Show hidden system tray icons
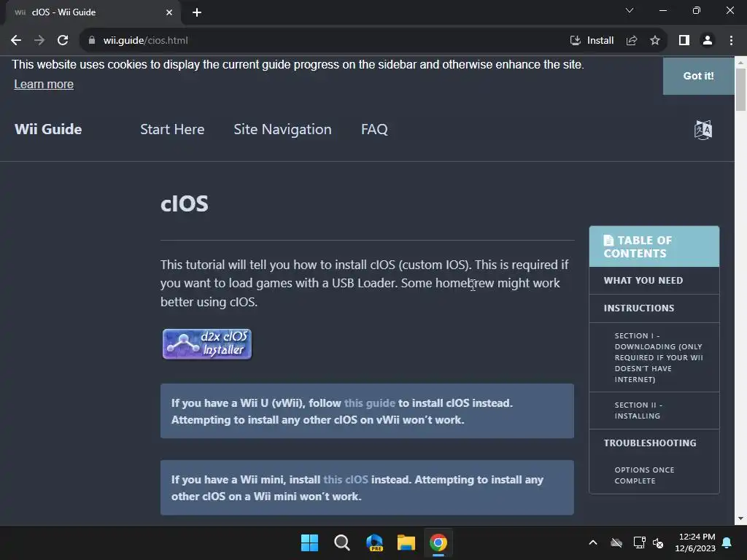The height and width of the screenshot is (560, 747). (x=593, y=542)
